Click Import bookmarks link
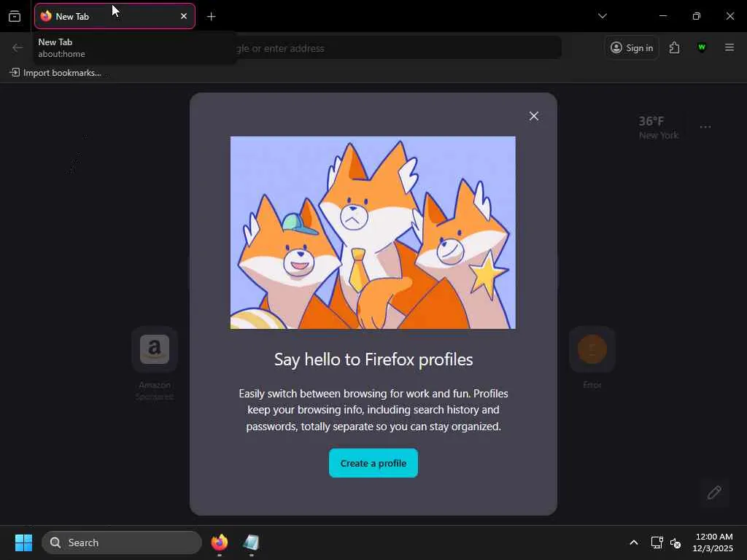 pos(55,73)
